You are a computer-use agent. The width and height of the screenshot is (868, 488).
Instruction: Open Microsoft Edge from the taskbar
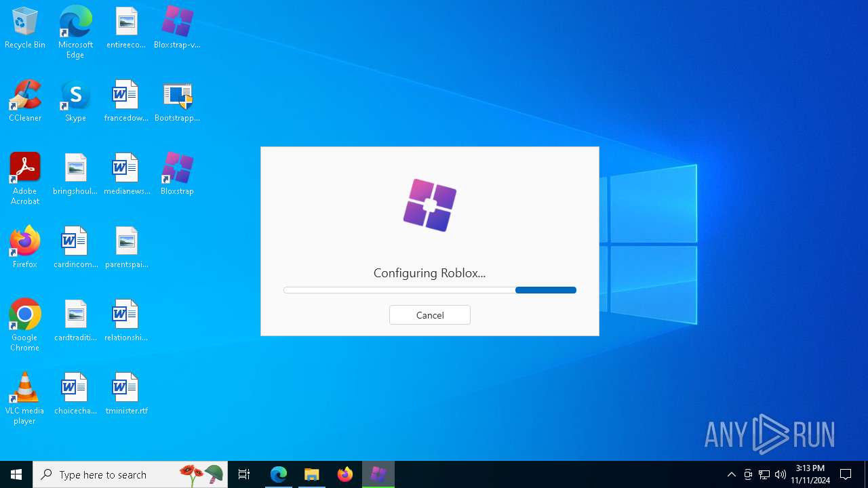279,474
